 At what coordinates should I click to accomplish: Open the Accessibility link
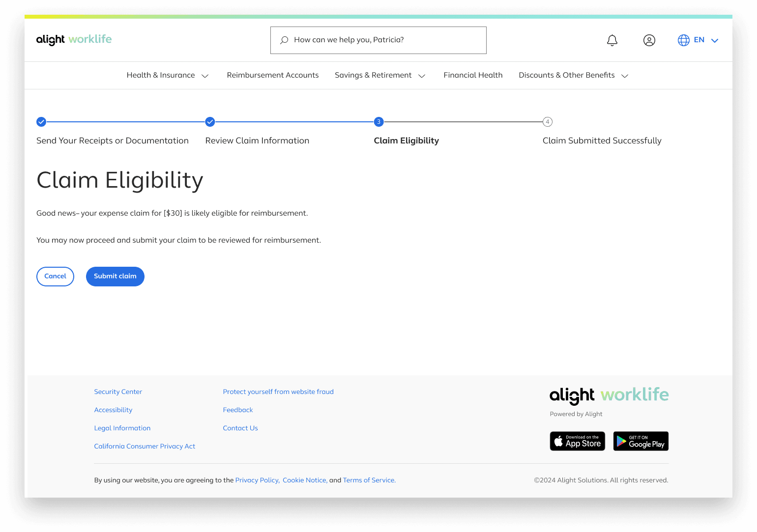click(113, 410)
